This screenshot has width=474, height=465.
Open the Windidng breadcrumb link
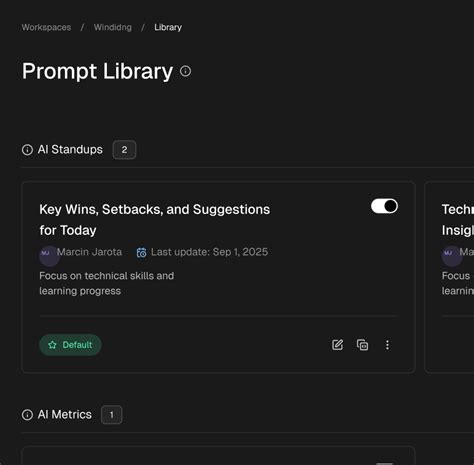click(x=113, y=27)
